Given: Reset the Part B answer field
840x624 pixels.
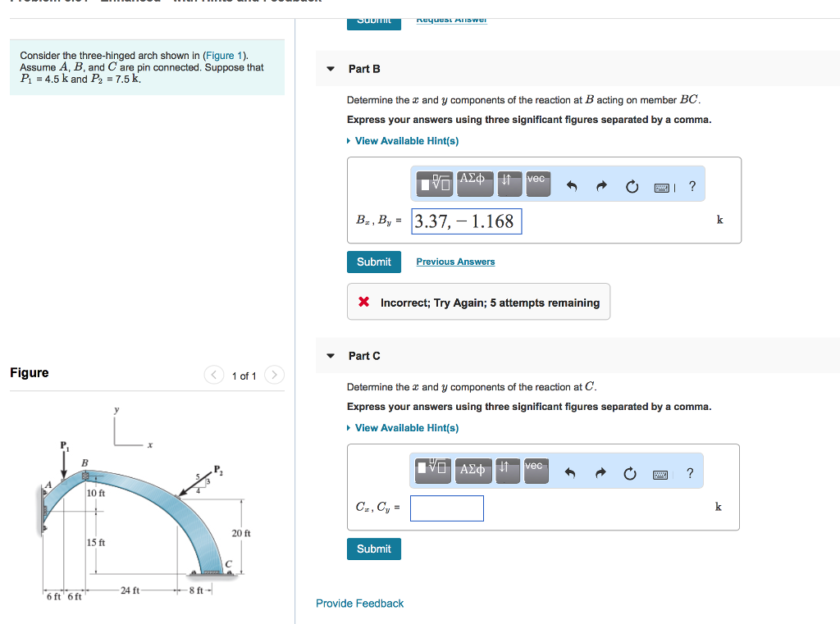Looking at the screenshot, I should [632, 186].
